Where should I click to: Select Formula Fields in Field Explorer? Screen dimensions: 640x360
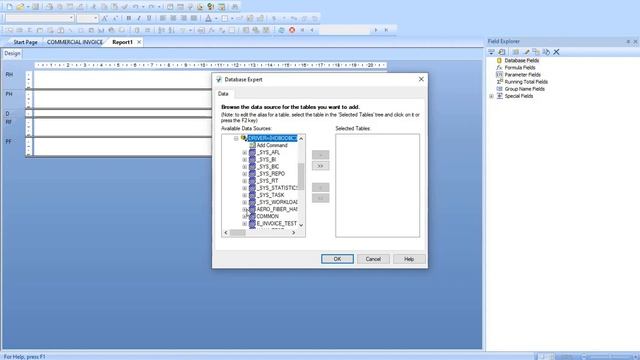(x=520, y=68)
